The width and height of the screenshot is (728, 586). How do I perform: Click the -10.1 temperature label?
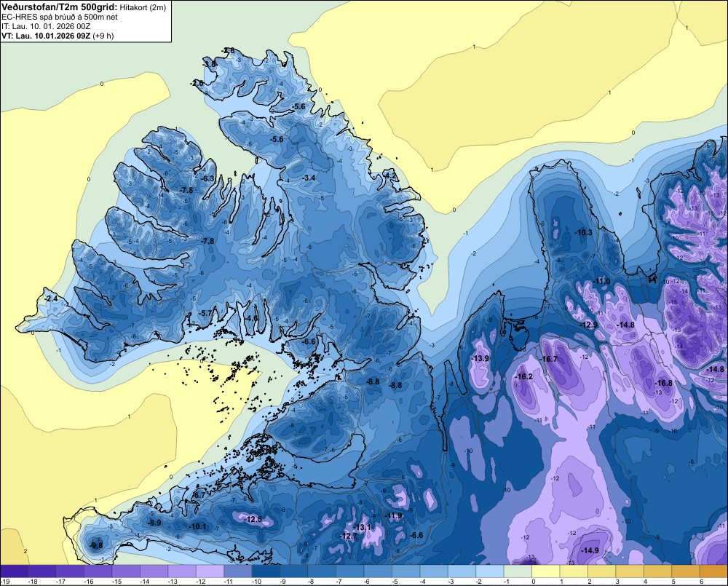click(198, 526)
